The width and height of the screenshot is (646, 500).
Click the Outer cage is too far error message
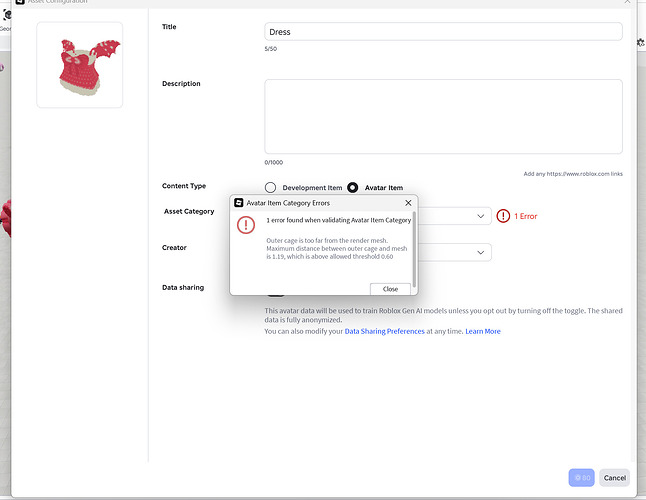[x=337, y=248]
